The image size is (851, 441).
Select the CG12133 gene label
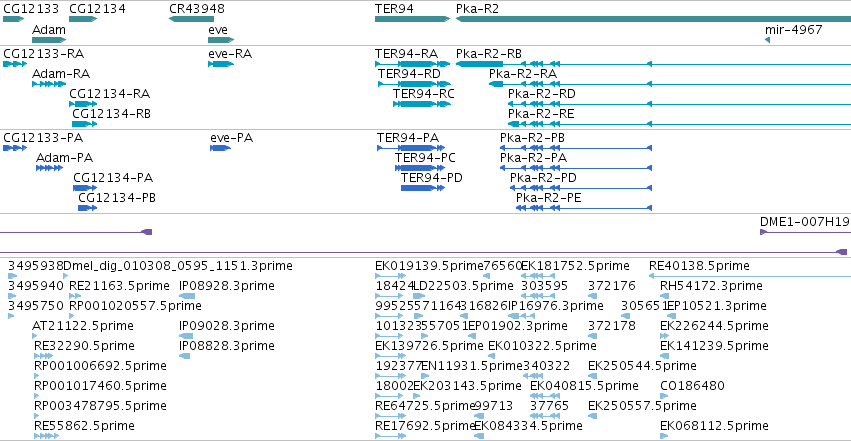pos(31,9)
